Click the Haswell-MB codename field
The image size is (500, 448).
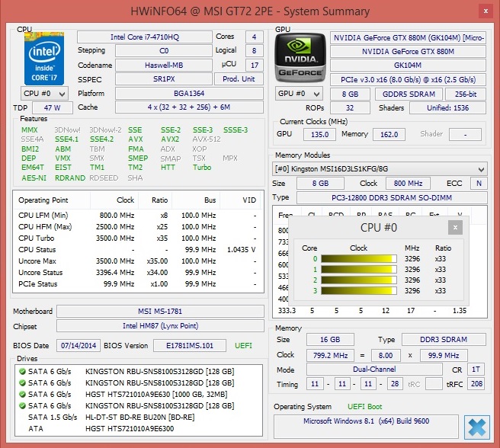[x=164, y=65]
